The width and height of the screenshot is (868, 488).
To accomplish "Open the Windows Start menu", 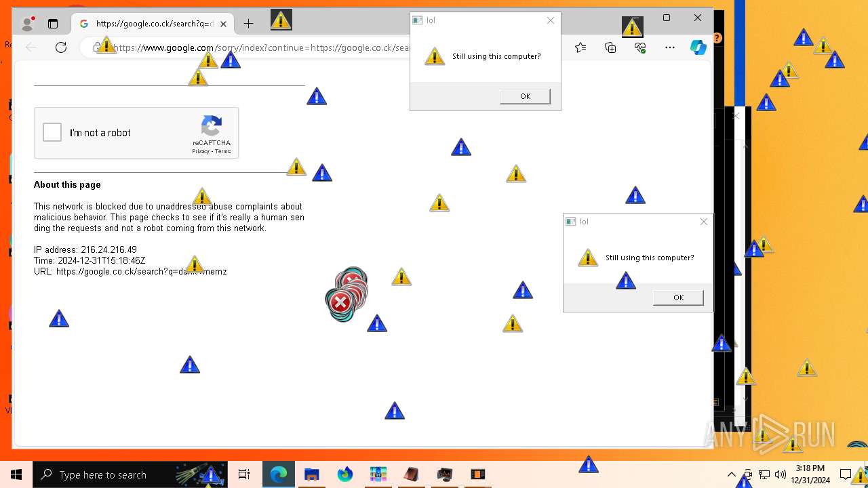I will click(x=16, y=474).
